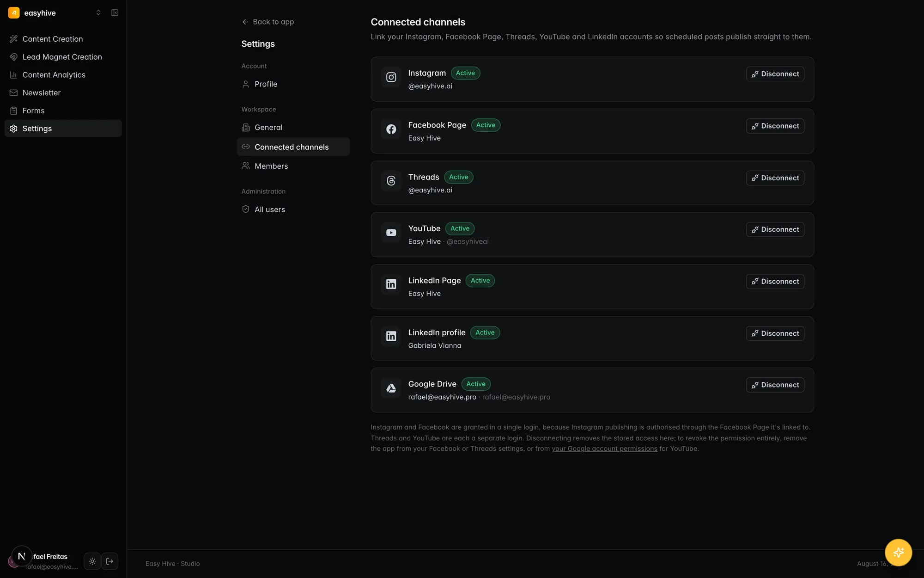
Task: Click the YouTube logo icon
Action: (391, 233)
